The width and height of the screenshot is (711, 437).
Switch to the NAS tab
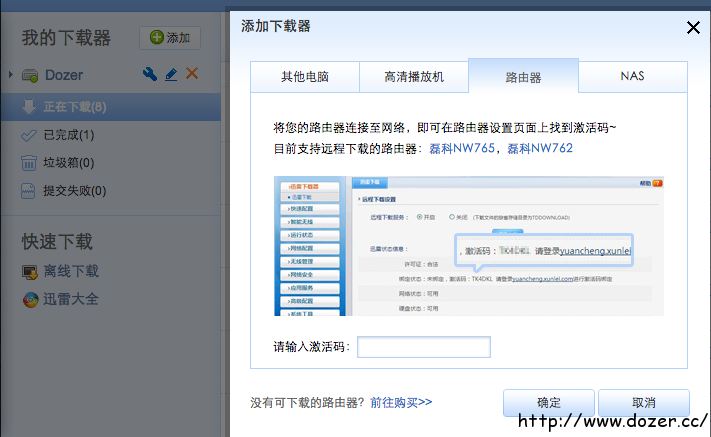pyautogui.click(x=633, y=77)
